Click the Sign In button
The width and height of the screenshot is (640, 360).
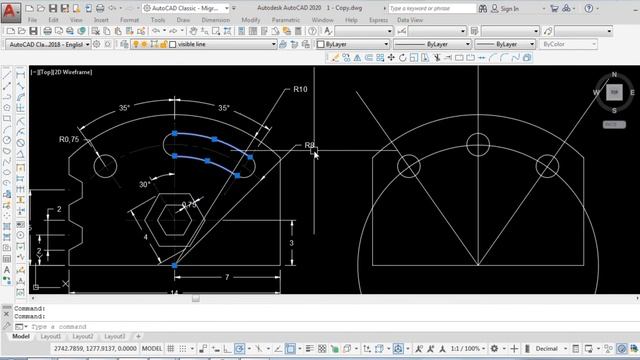505,8
